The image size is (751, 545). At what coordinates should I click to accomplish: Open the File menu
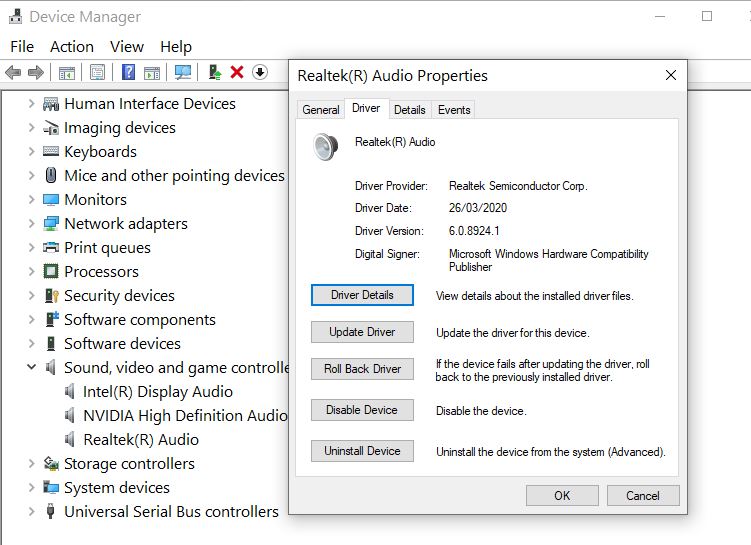coord(22,46)
